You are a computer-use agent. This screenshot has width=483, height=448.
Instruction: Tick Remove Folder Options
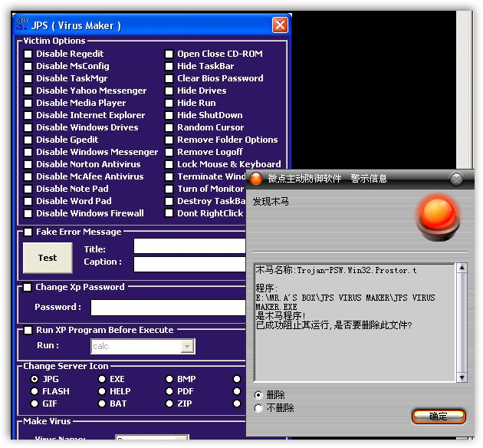(169, 140)
